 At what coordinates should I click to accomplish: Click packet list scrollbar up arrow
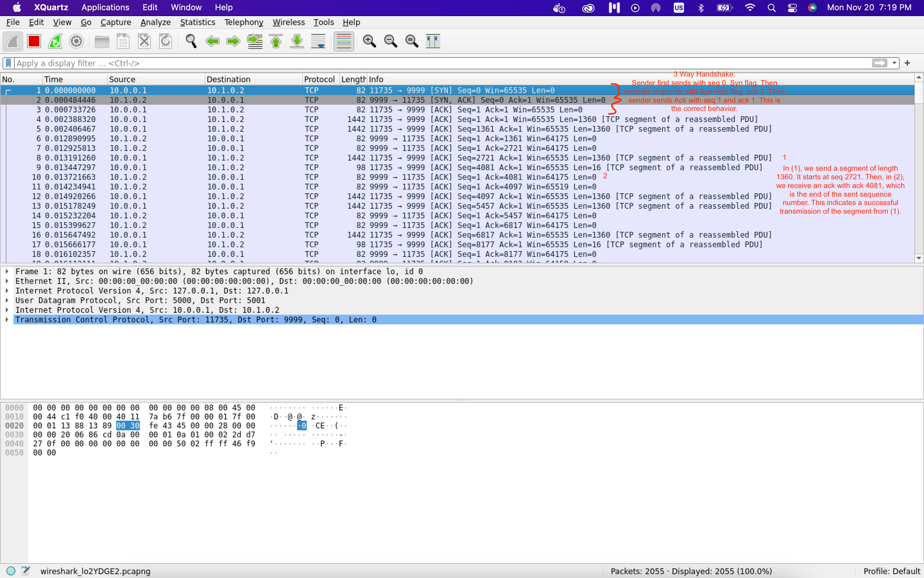pyautogui.click(x=919, y=78)
